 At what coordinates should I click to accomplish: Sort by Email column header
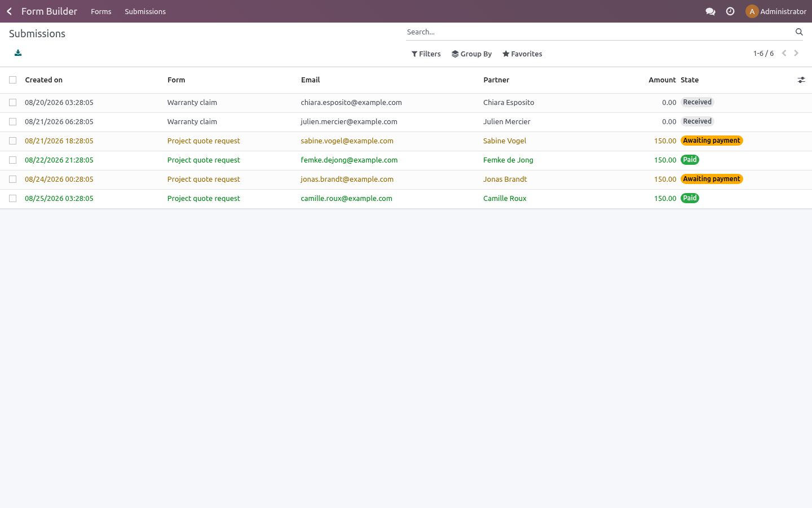click(310, 80)
